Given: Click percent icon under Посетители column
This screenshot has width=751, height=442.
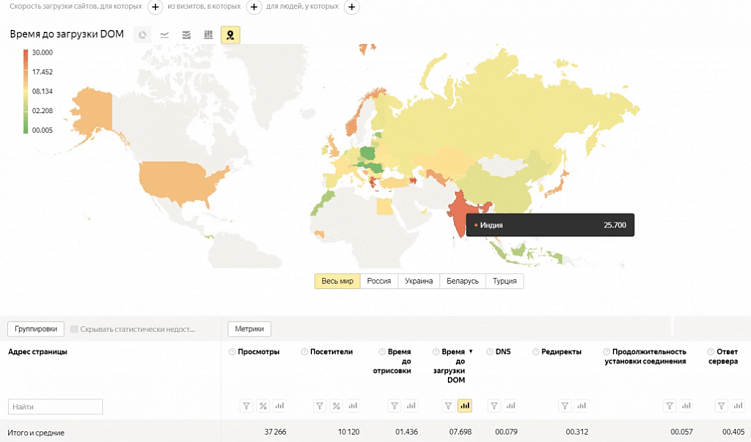Looking at the screenshot, I should (x=336, y=406).
